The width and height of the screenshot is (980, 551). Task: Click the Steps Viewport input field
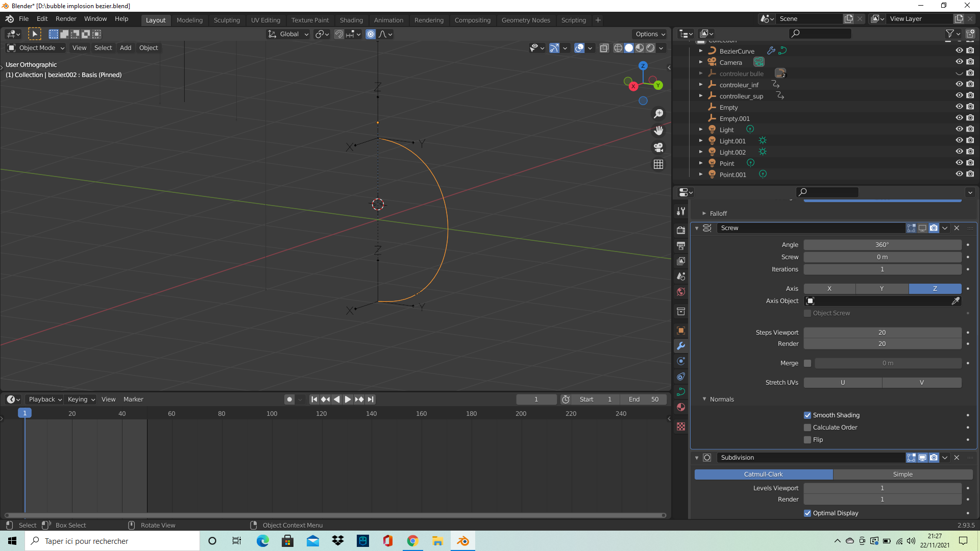coord(881,332)
